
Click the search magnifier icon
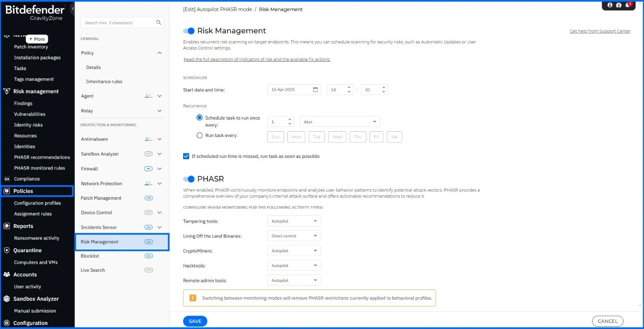coord(159,23)
